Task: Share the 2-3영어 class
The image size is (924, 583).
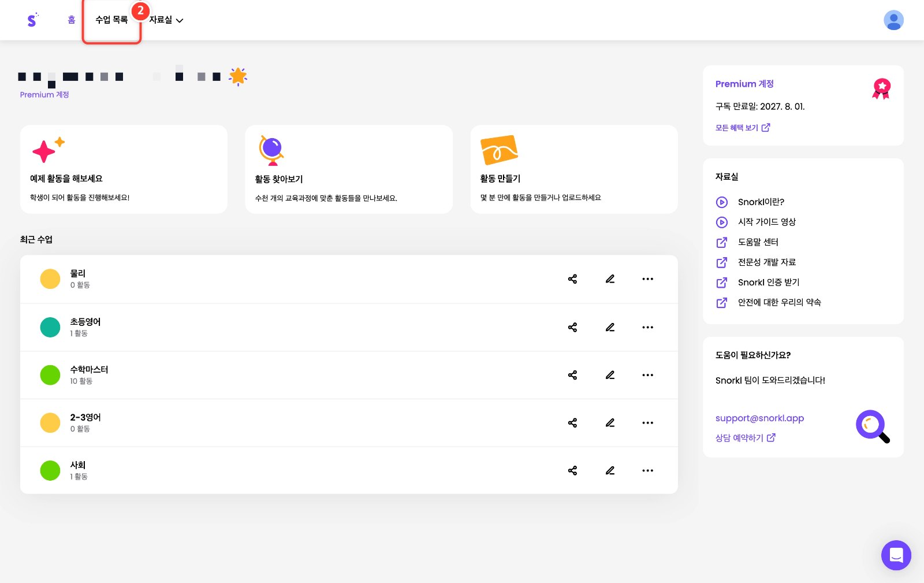Action: 572,423
